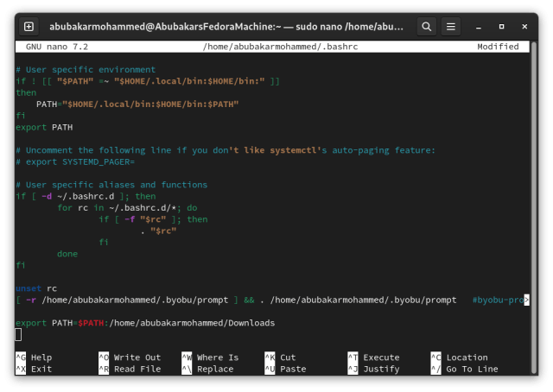Close the terminal window
The width and height of the screenshot is (553, 392).
(x=524, y=27)
